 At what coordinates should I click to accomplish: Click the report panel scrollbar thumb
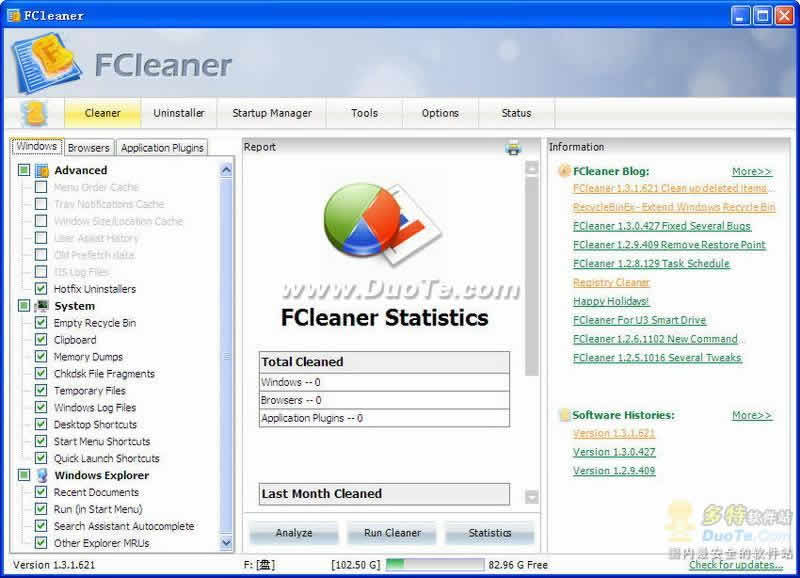click(532, 276)
